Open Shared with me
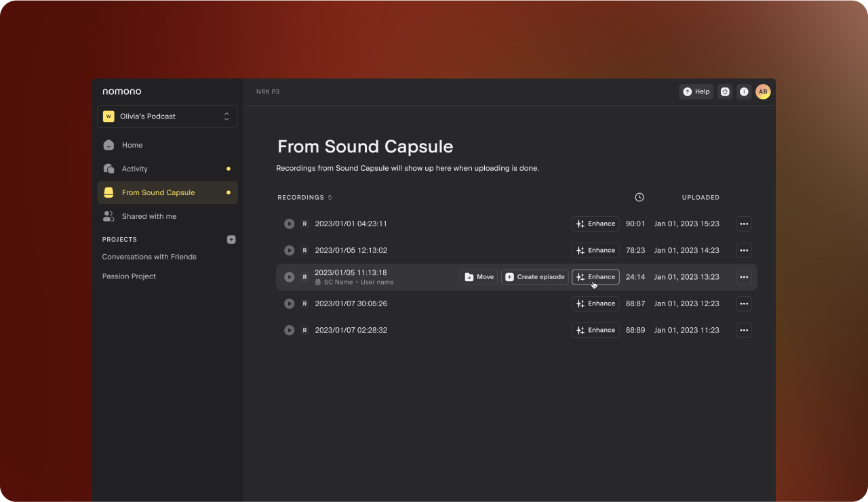Image resolution: width=868 pixels, height=502 pixels. pyautogui.click(x=149, y=216)
